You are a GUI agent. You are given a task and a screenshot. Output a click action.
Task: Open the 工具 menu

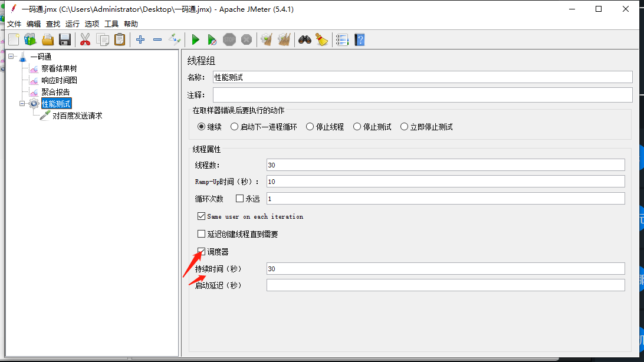point(111,24)
